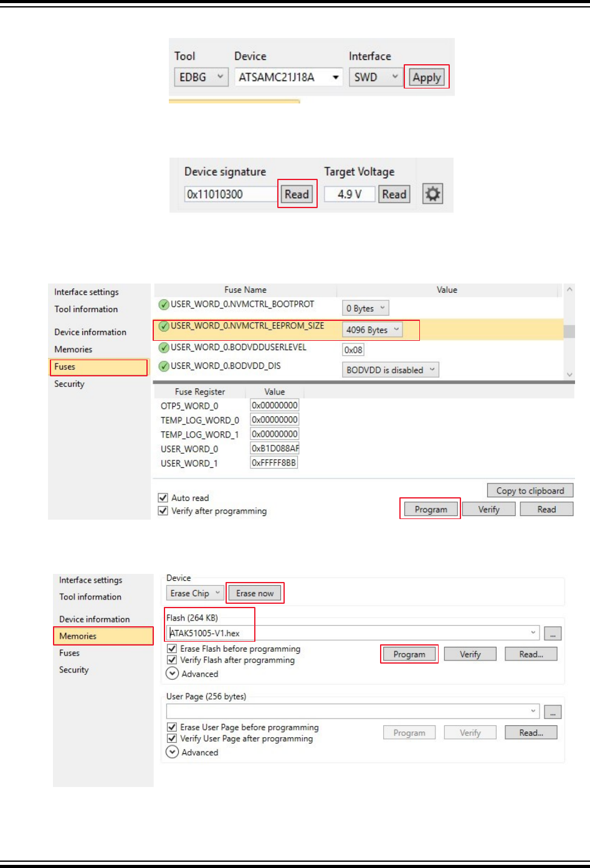Click Read button next to Device signature
The image size is (590, 868).
point(297,194)
